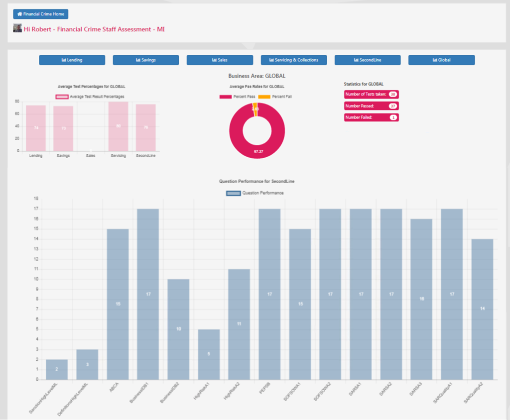
Task: Click chart icon on Servicing & Collections button
Action: point(271,60)
